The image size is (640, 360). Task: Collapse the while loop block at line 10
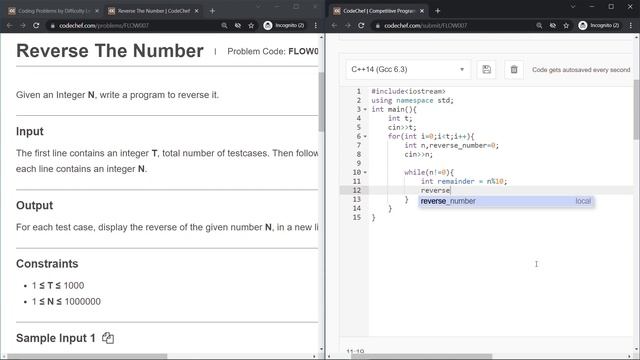click(365, 172)
